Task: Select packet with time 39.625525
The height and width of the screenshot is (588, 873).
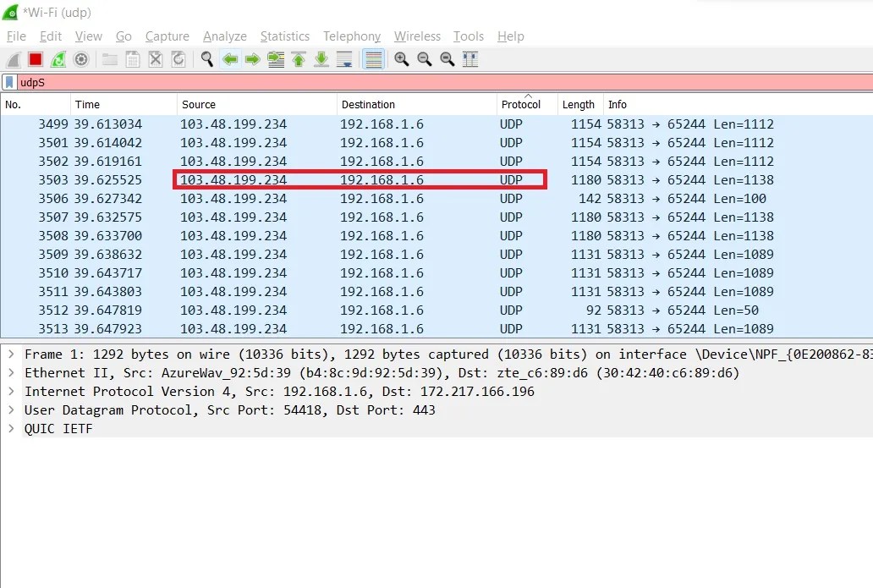Action: pyautogui.click(x=436, y=180)
